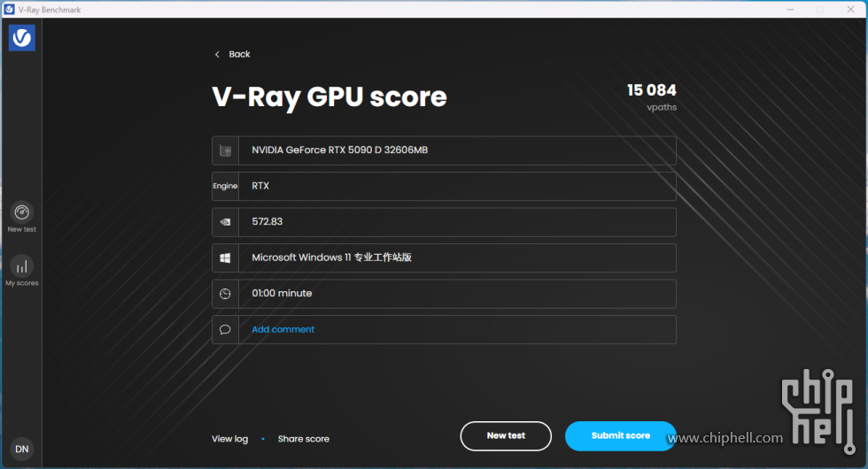Click the V-Ray GPU score heading
This screenshot has width=868, height=469.
click(329, 96)
